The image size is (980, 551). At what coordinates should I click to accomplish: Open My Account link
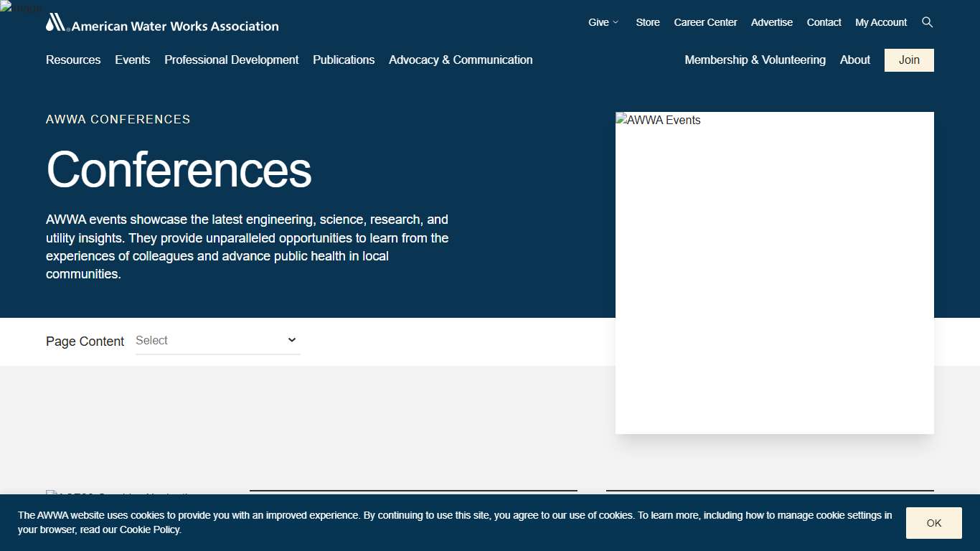click(x=881, y=22)
